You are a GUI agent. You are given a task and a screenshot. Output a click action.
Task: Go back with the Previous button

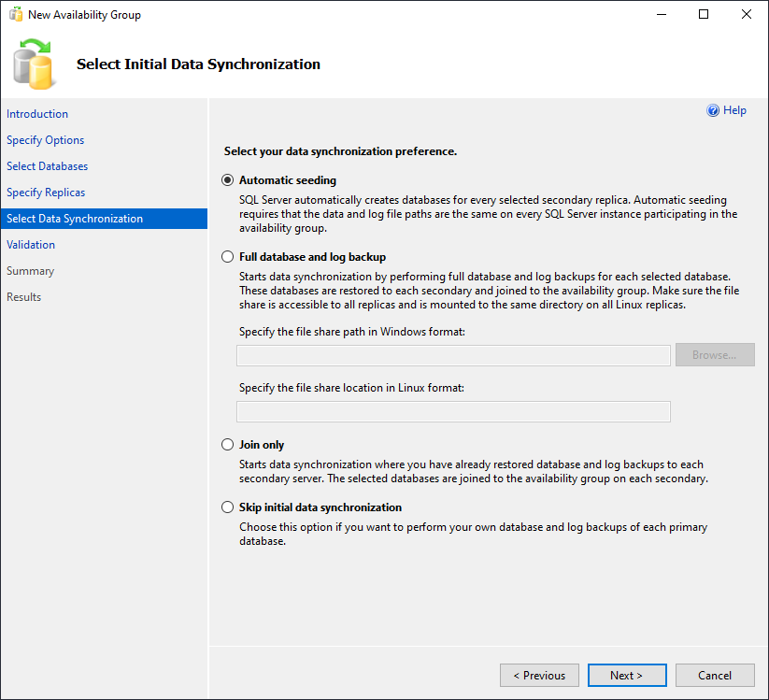coord(539,676)
